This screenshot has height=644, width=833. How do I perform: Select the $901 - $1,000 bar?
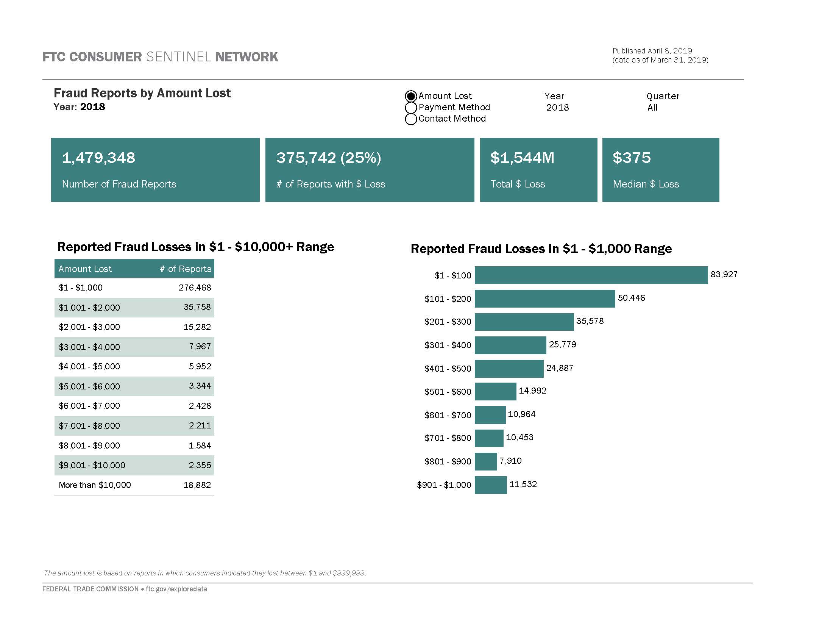point(491,485)
